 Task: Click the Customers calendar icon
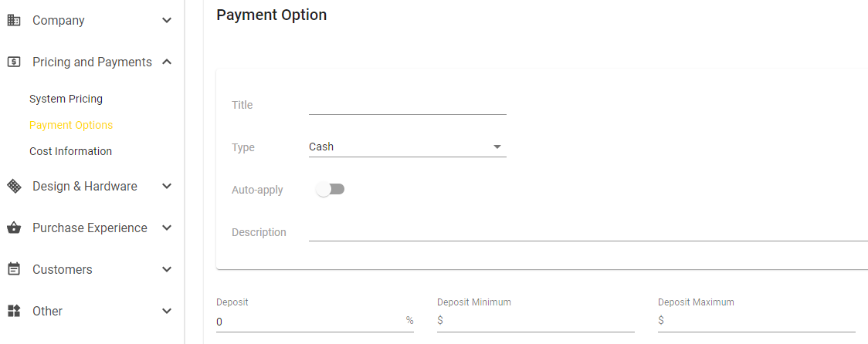(14, 269)
